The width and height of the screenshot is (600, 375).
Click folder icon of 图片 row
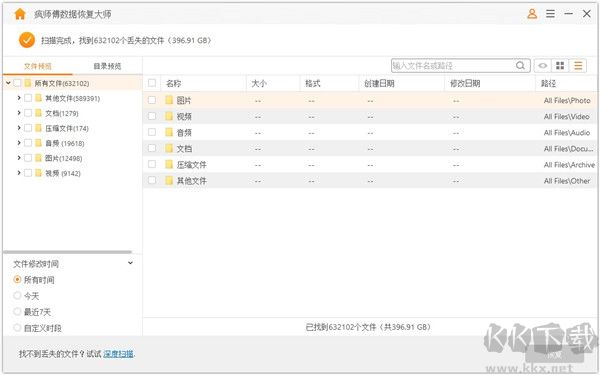169,100
